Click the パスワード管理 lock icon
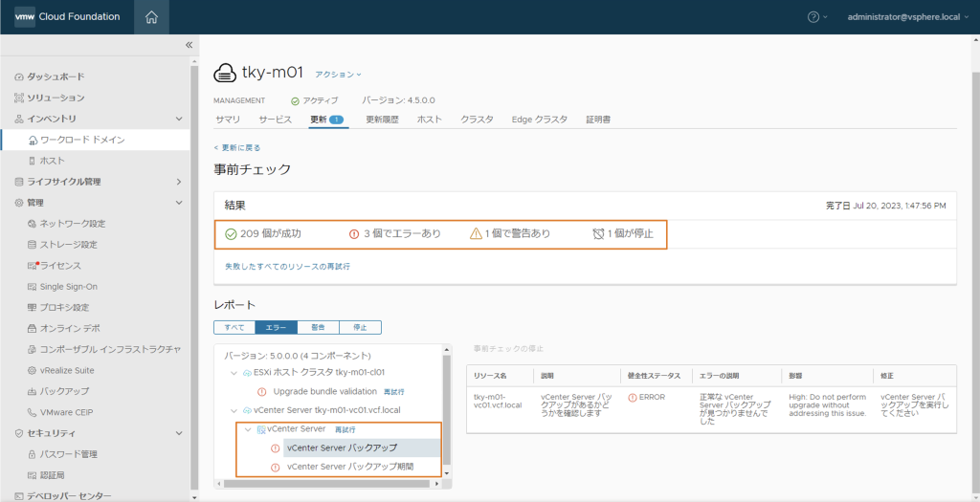980x502 pixels. pyautogui.click(x=32, y=454)
